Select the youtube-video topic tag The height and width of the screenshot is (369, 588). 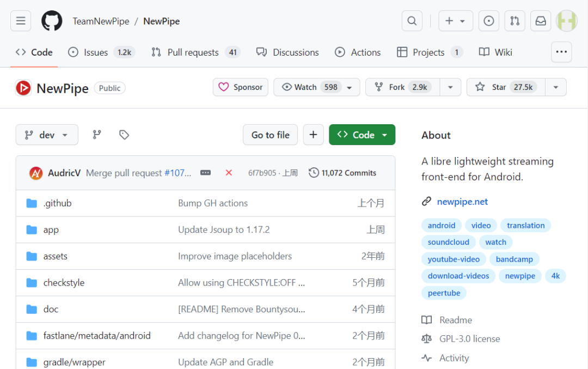click(454, 259)
